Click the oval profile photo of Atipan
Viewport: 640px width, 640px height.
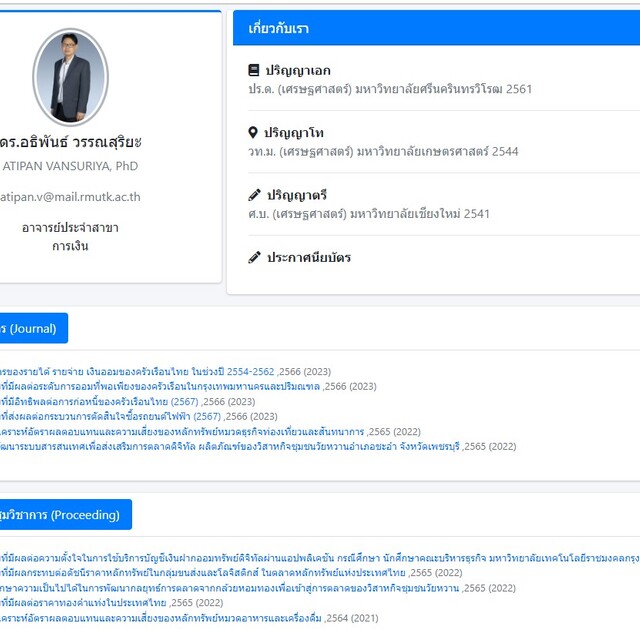click(70, 77)
